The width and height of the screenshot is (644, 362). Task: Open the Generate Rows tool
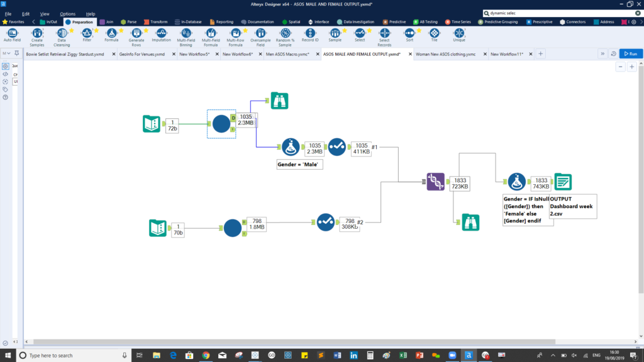click(x=136, y=33)
